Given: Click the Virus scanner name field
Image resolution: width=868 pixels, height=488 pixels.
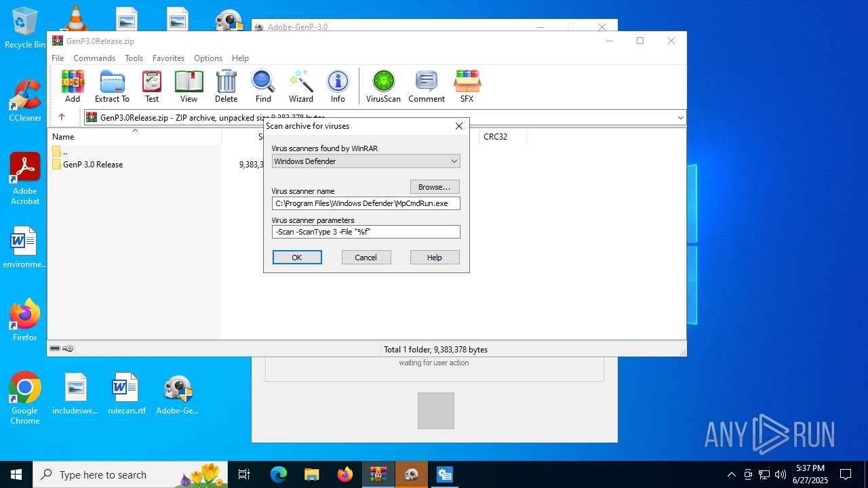Looking at the screenshot, I should tap(366, 203).
